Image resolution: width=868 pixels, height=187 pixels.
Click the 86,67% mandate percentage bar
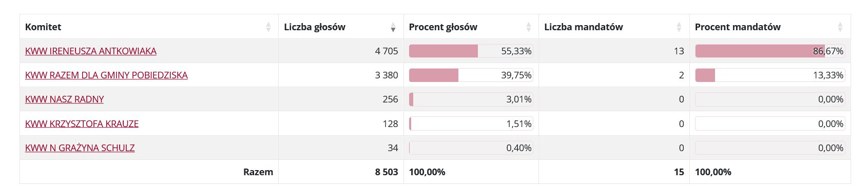point(770,51)
